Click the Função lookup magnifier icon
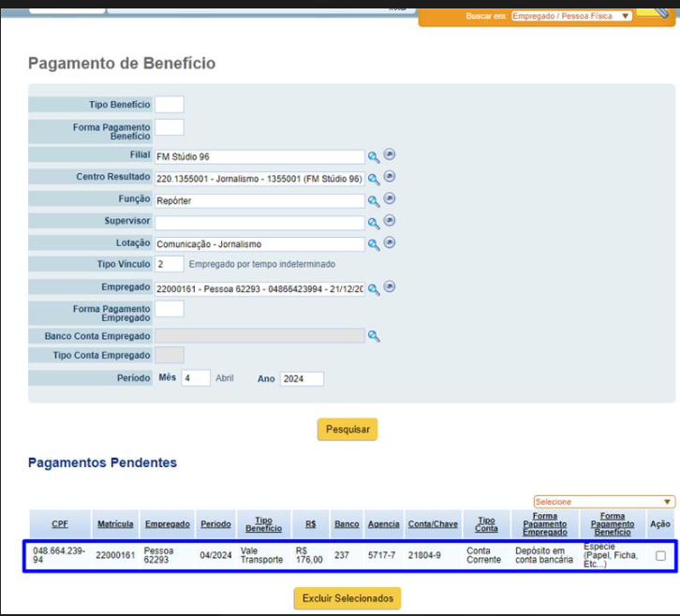The width and height of the screenshot is (680, 616). point(374,201)
